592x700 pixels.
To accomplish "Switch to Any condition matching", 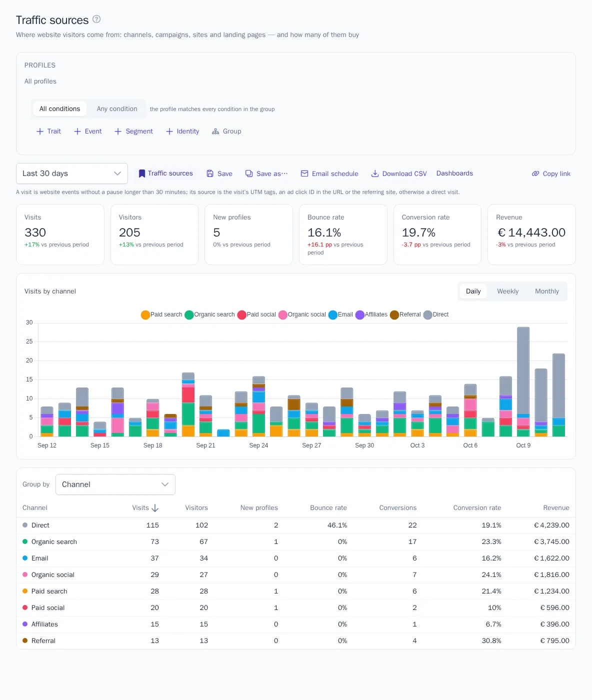I will [117, 109].
